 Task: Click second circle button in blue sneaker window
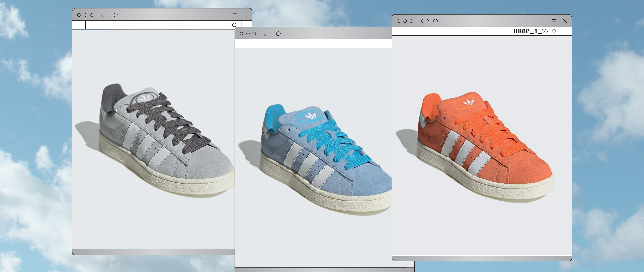click(x=248, y=33)
